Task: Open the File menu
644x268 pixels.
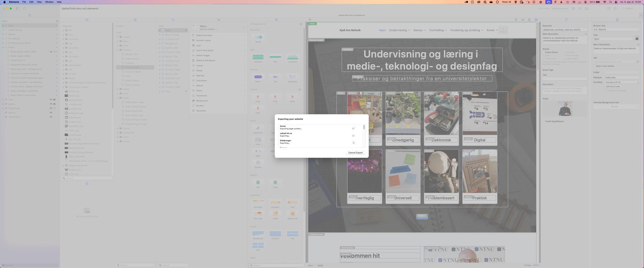Action: point(24,2)
